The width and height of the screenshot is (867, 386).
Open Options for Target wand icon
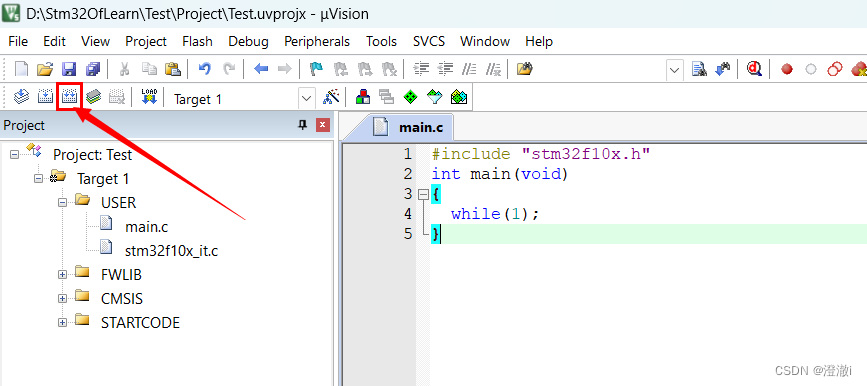pos(331,97)
